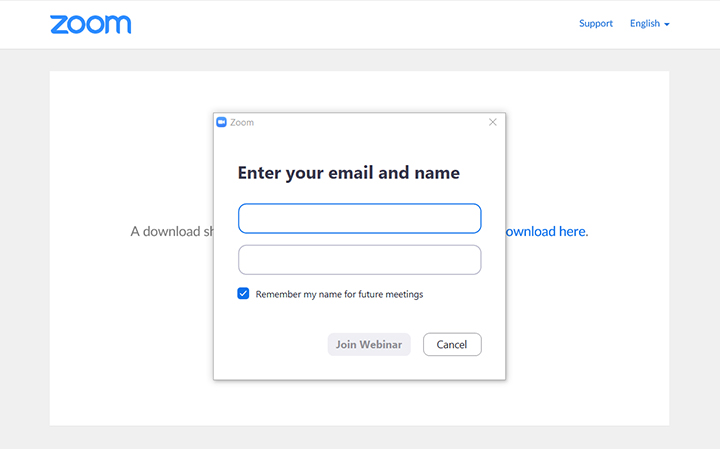Click the Cancel button
The height and width of the screenshot is (449, 720).
pos(452,344)
